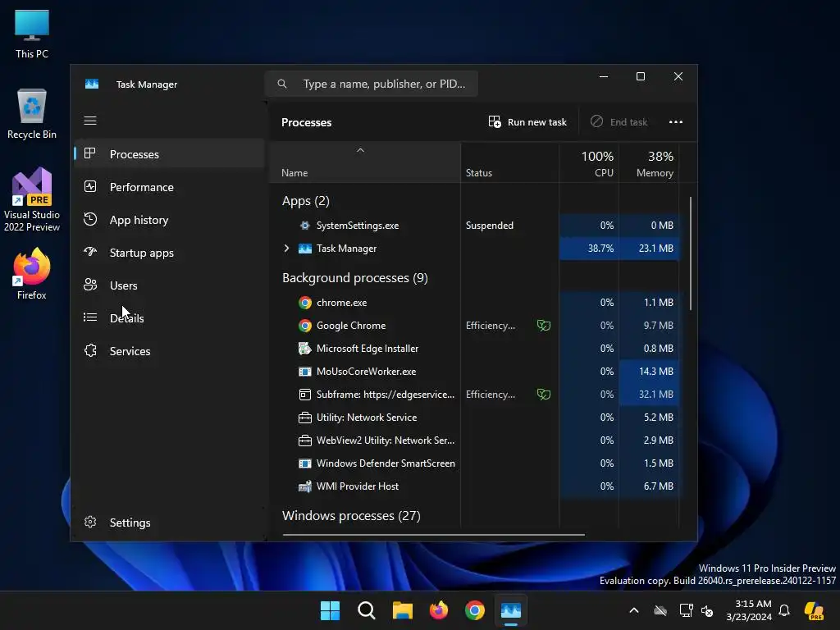Open the App history page
840x630 pixels.
point(169,220)
